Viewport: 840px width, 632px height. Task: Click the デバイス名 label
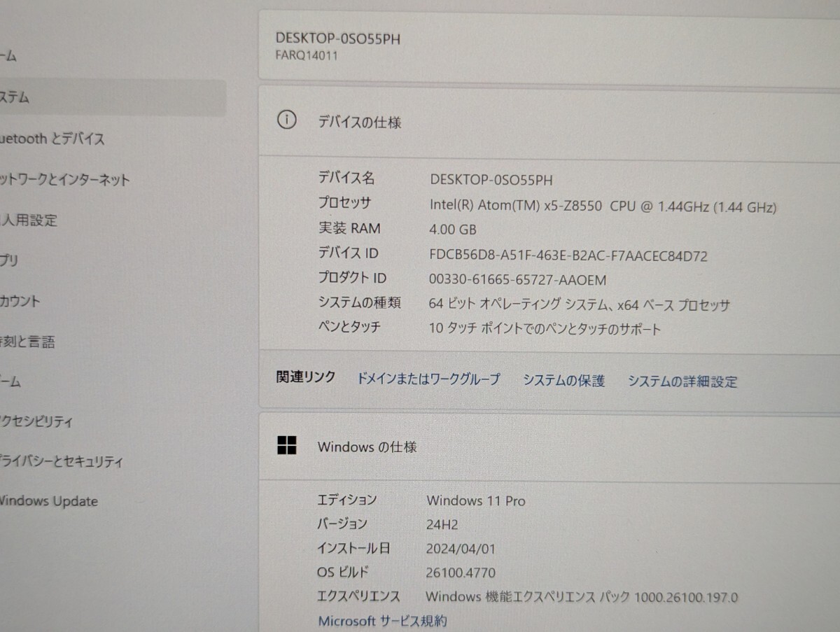point(346,178)
